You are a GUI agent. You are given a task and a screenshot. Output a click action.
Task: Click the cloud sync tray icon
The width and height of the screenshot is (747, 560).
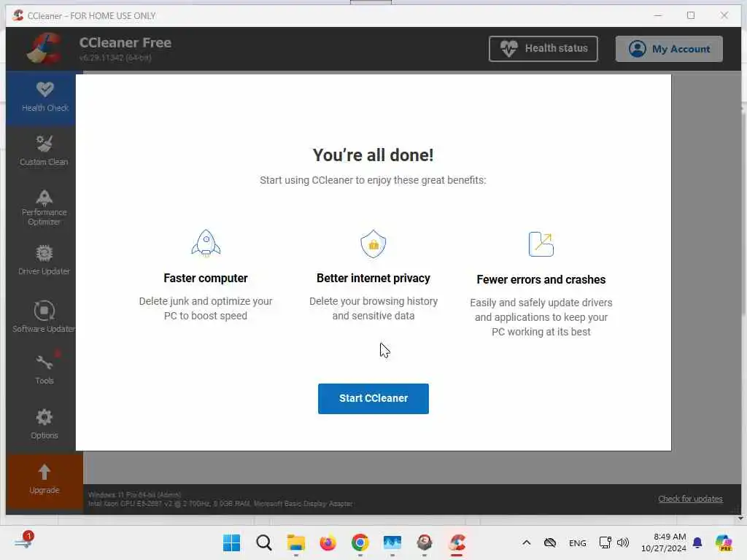pyautogui.click(x=550, y=542)
